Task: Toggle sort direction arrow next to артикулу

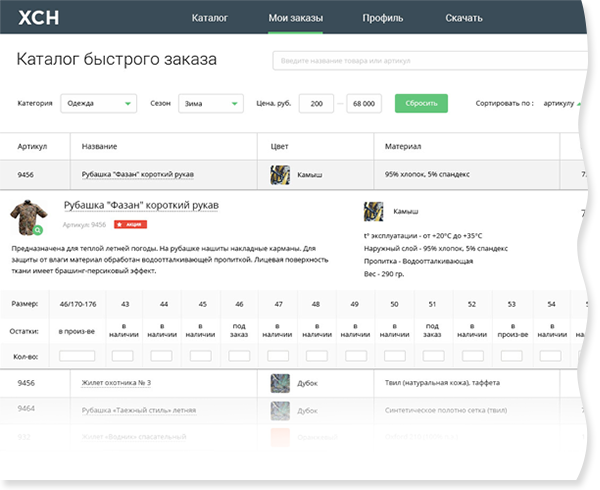Action: (579, 104)
